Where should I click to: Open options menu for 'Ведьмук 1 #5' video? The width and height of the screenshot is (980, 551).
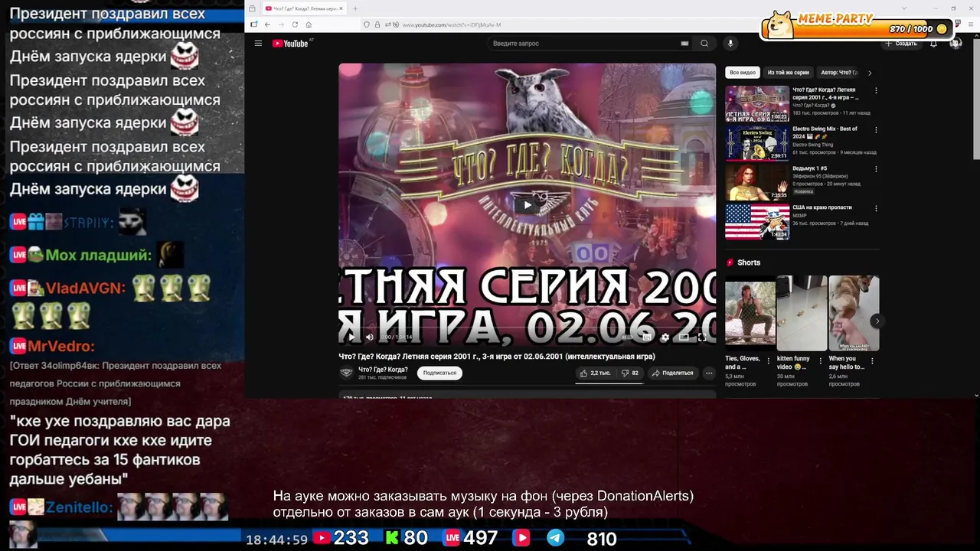point(876,169)
